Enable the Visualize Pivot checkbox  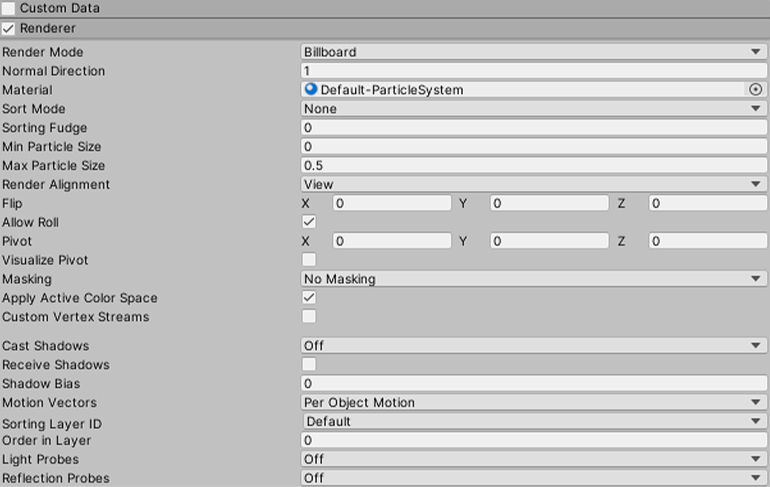click(309, 260)
